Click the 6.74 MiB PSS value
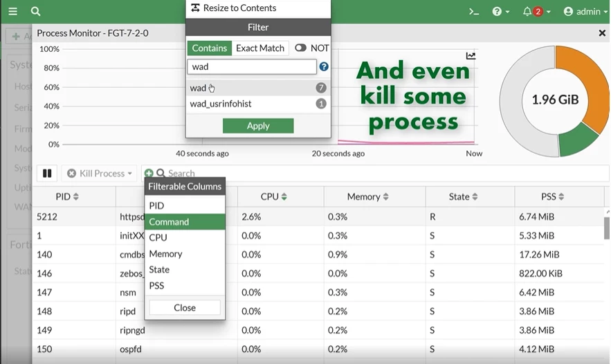 point(536,217)
